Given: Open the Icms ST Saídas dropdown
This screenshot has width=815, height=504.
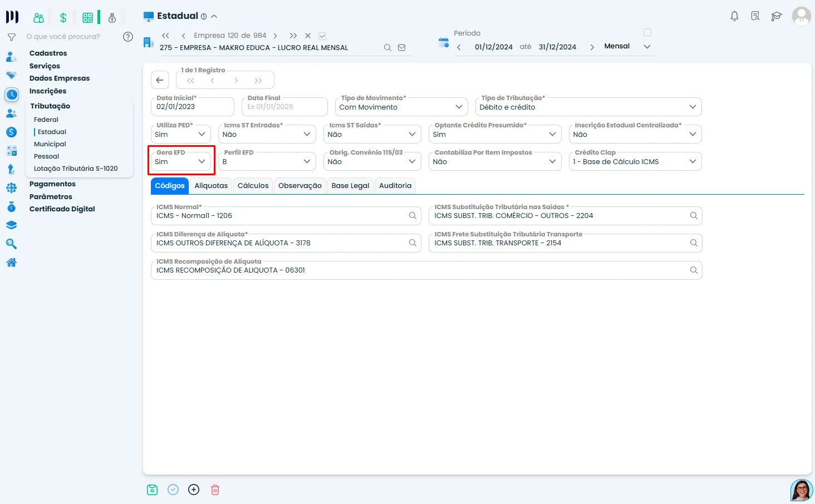Looking at the screenshot, I should [372, 134].
